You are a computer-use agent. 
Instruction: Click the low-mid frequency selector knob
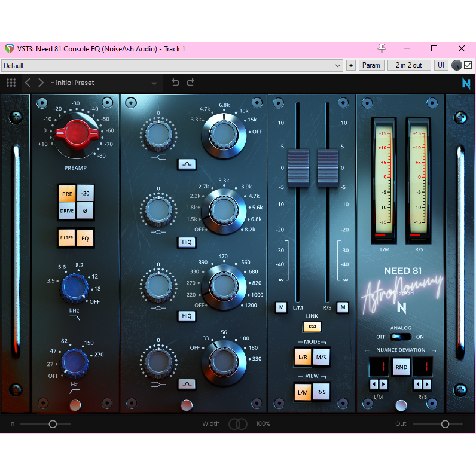pyautogui.click(x=224, y=286)
